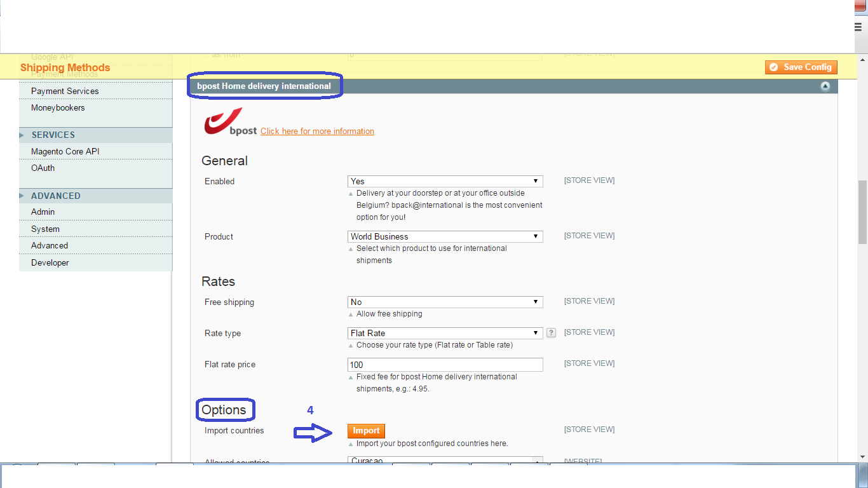Open the 'Click here for more information' link

coord(317,132)
